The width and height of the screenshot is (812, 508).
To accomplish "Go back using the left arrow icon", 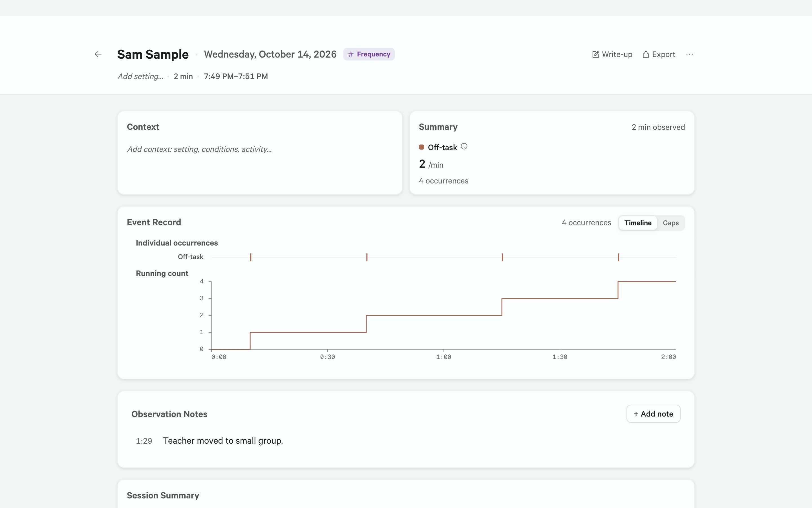I will click(98, 54).
